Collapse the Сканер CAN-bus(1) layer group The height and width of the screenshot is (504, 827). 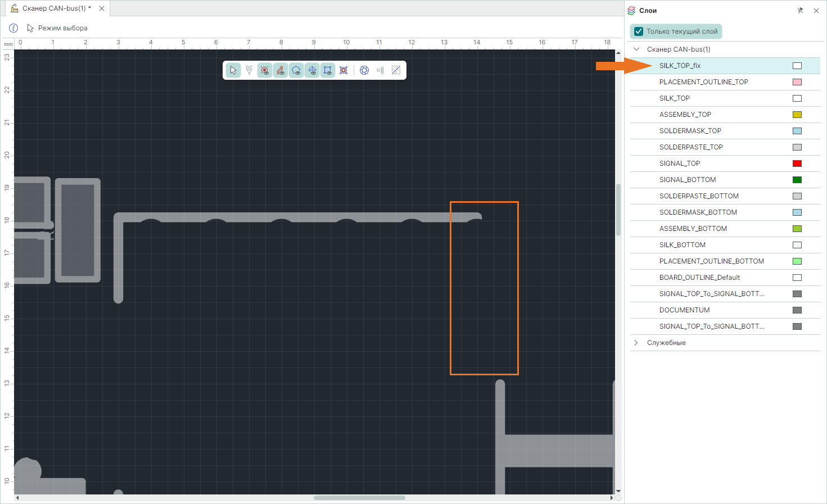636,49
